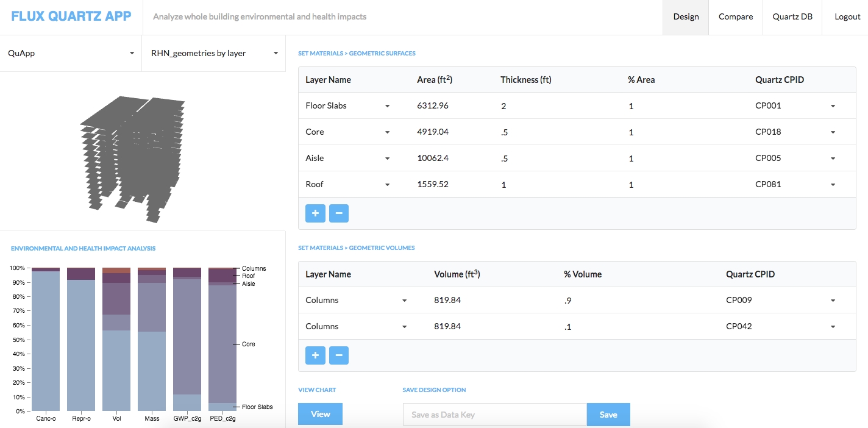Click the Vol bar in the chart
868x428 pixels.
(116, 339)
